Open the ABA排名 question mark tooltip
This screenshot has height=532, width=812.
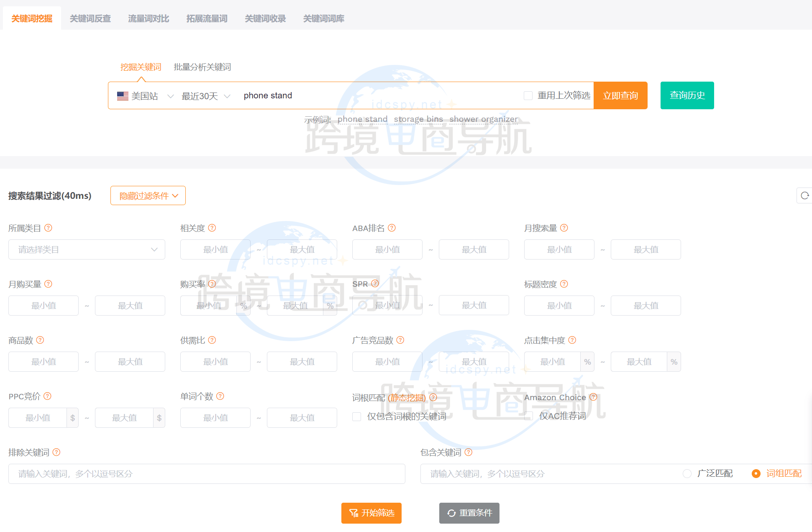392,228
